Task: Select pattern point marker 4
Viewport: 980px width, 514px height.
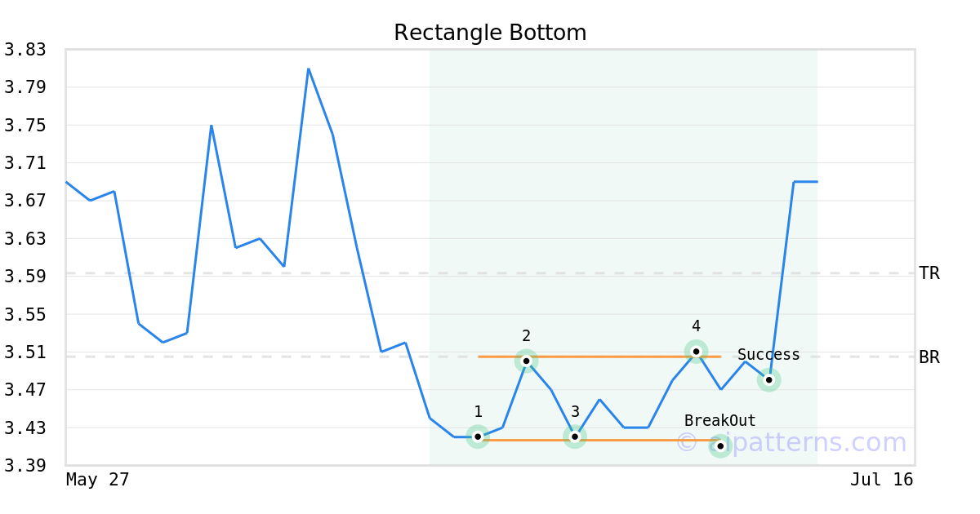Action: pos(696,352)
